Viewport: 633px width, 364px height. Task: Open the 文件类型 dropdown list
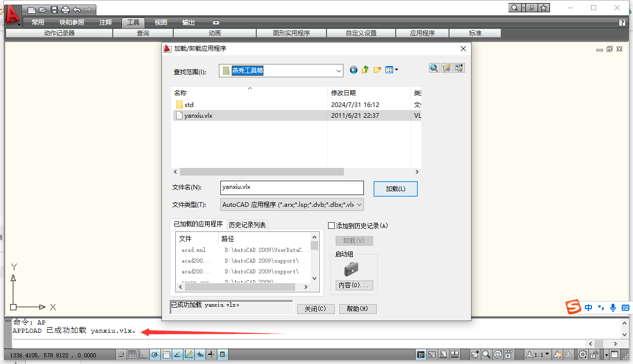tap(359, 205)
